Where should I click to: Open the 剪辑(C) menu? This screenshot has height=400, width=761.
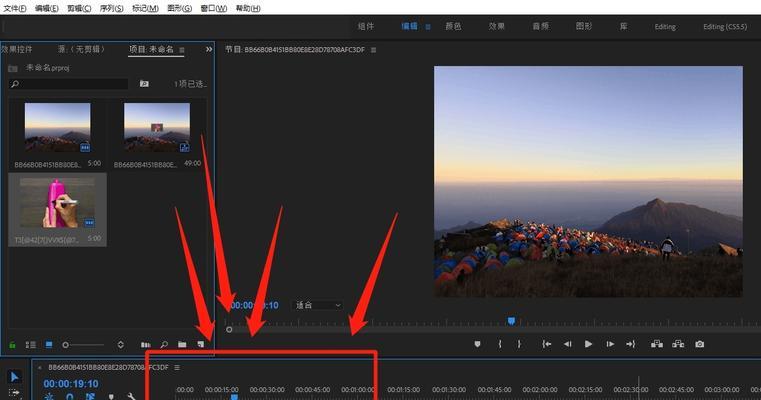79,8
